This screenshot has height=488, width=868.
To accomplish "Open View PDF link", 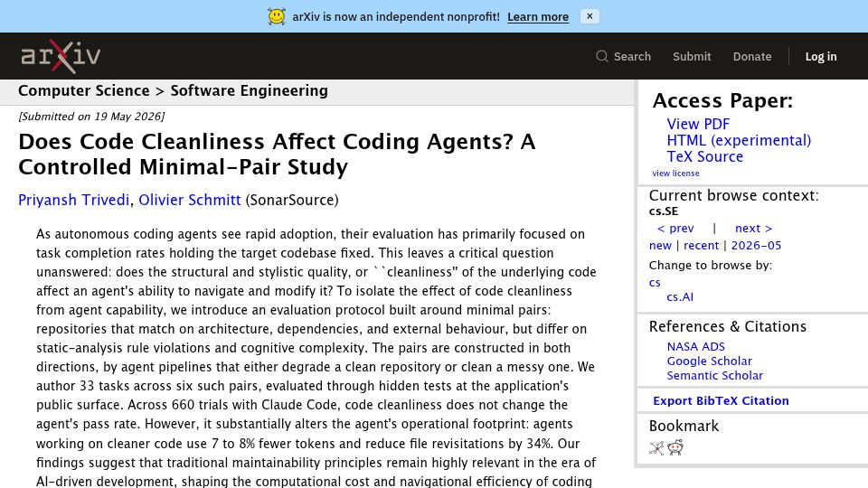I will point(698,124).
